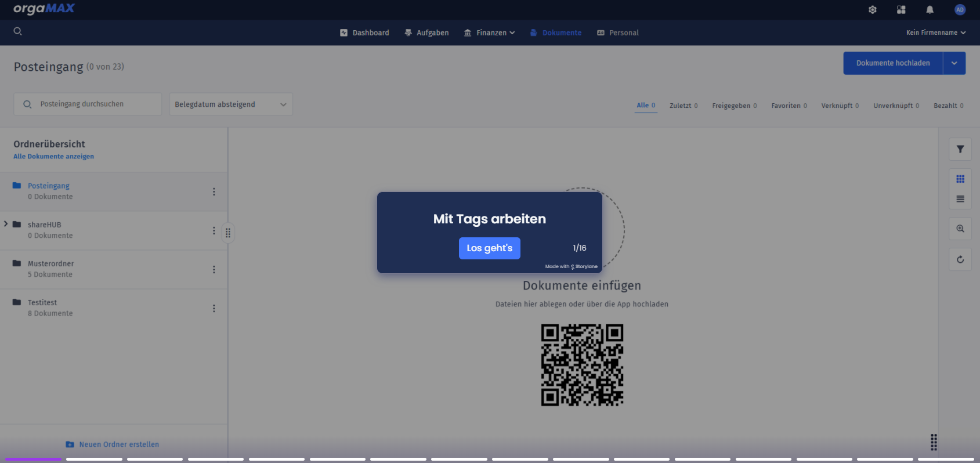Image resolution: width=980 pixels, height=463 pixels.
Task: Select the Favoriten filter tab
Action: 789,106
